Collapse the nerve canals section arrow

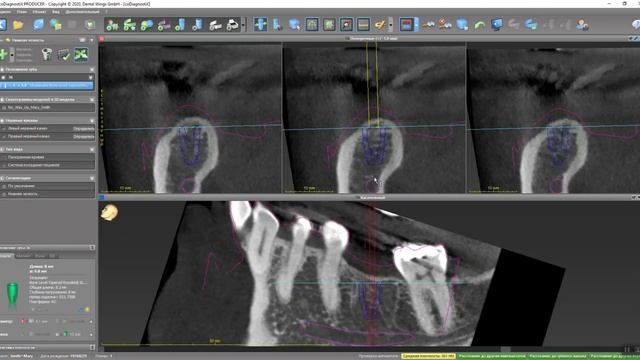92,121
